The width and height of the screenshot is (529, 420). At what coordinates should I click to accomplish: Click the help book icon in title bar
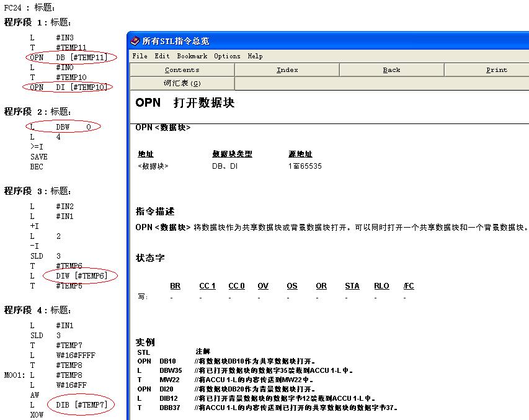point(135,41)
